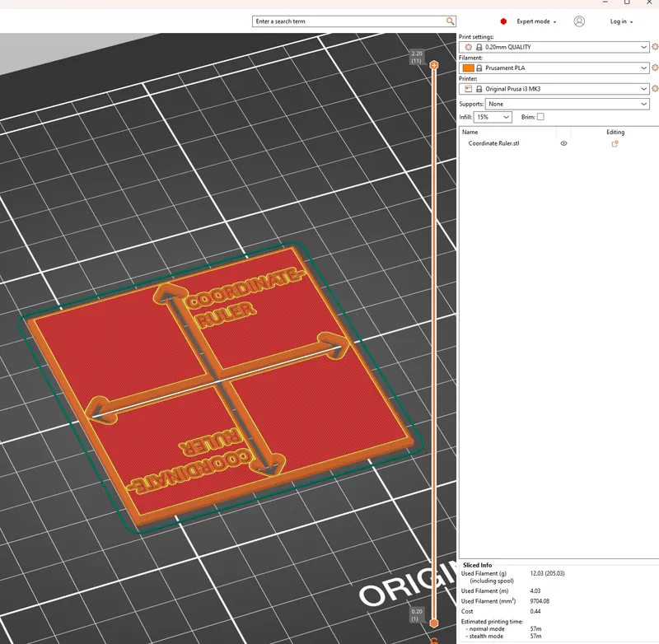Click Used Filament (m) value 4.03
The width and height of the screenshot is (659, 644).
click(x=535, y=590)
